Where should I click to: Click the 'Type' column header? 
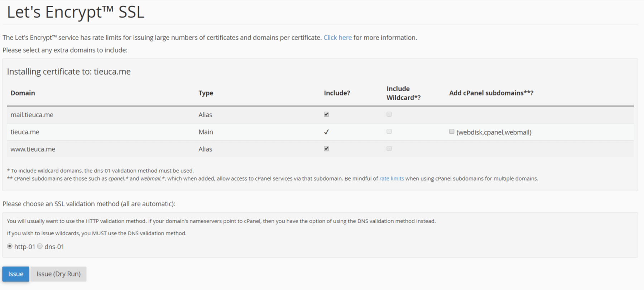coord(206,93)
